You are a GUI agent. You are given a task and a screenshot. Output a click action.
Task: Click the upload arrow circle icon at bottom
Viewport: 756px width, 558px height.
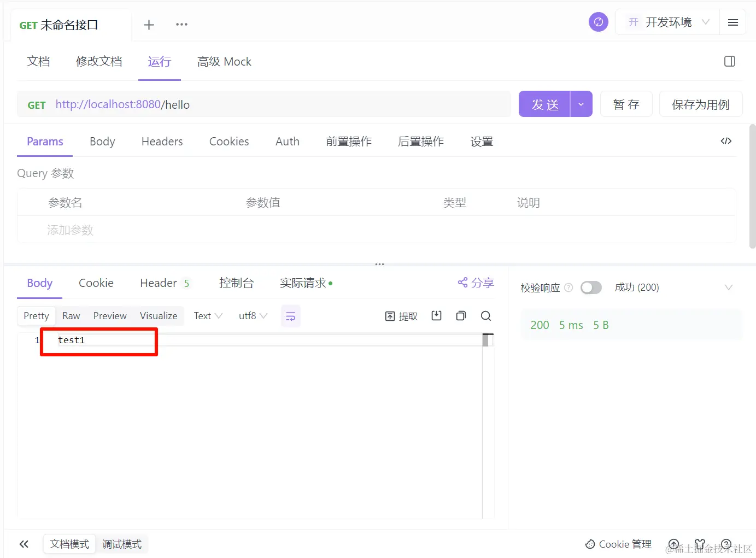click(x=674, y=544)
